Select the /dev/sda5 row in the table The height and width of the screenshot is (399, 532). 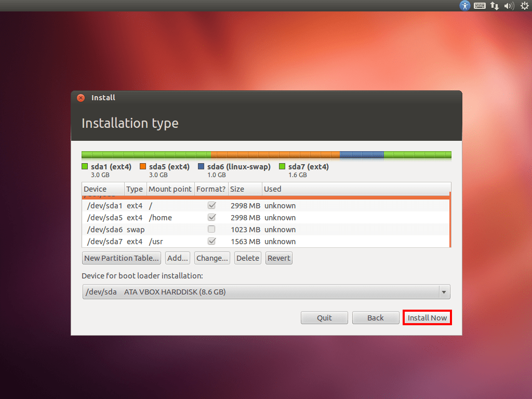pyautogui.click(x=156, y=217)
